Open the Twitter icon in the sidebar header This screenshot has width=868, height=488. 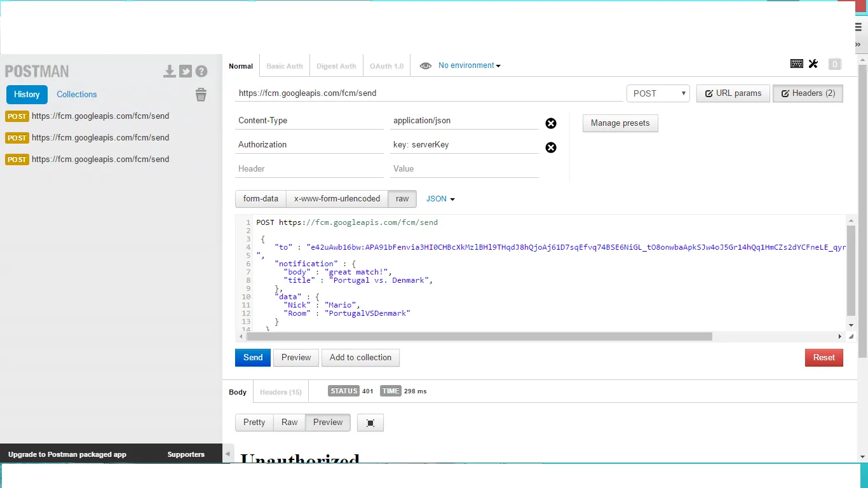(186, 71)
